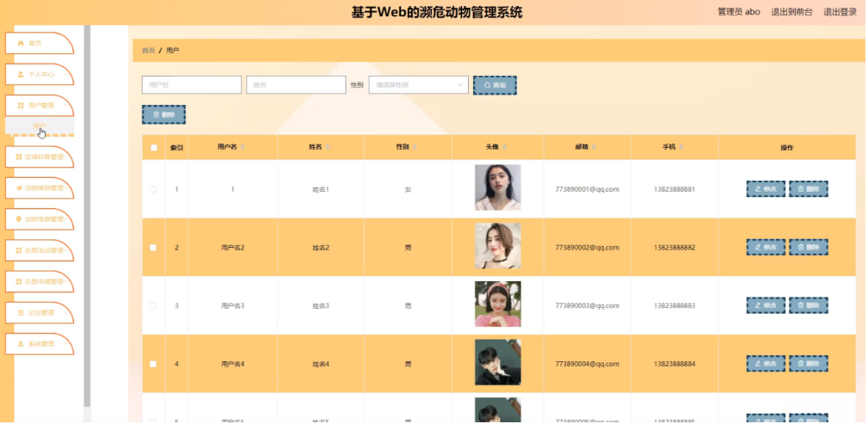Expand the 个人中心 sidebar menu

coord(40,74)
